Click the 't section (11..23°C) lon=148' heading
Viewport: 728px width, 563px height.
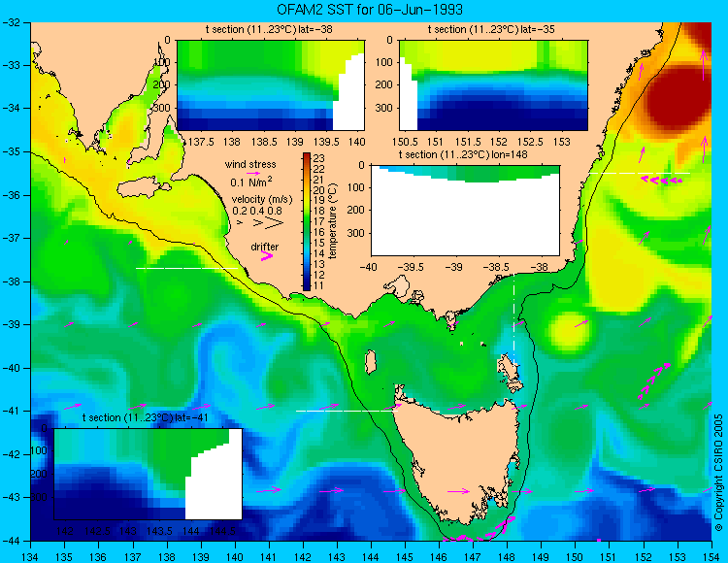coord(463,154)
